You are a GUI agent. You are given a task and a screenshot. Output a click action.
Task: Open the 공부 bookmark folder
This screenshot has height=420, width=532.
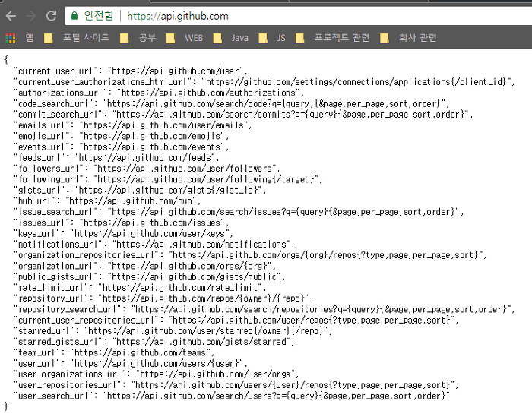tap(138, 38)
